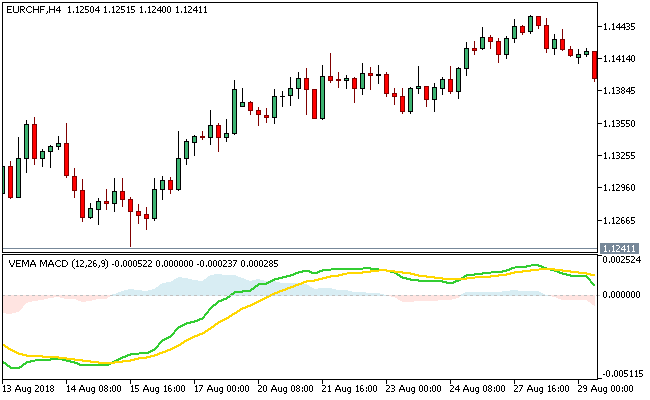The image size is (650, 400).
Task: Click the current price tag 1.12411
Action: tap(620, 248)
